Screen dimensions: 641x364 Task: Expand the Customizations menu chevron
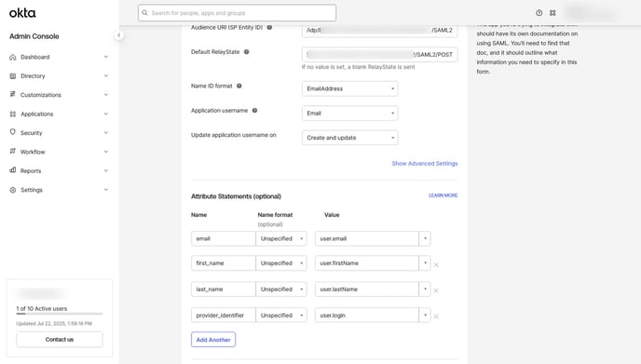pos(106,95)
